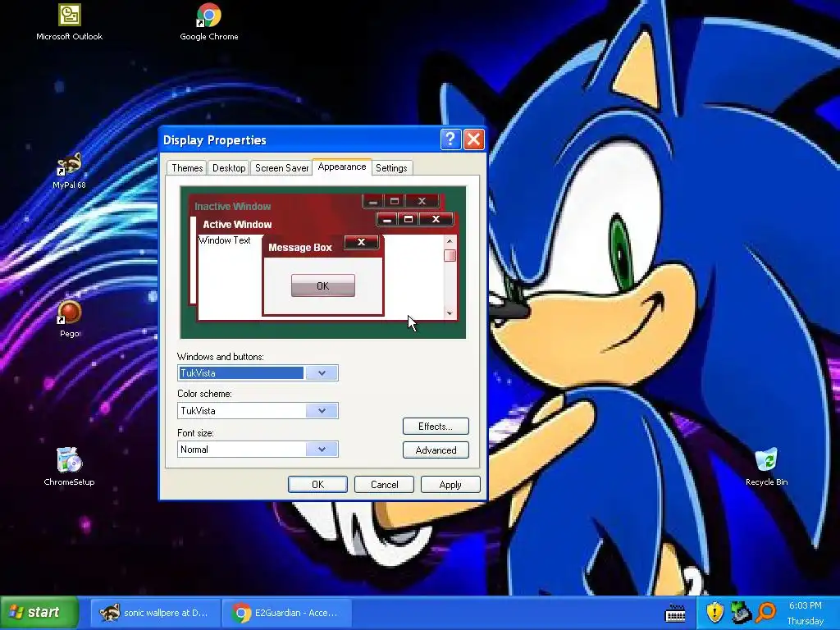Click the Apply button
Screen dimensions: 840x630
coord(450,484)
